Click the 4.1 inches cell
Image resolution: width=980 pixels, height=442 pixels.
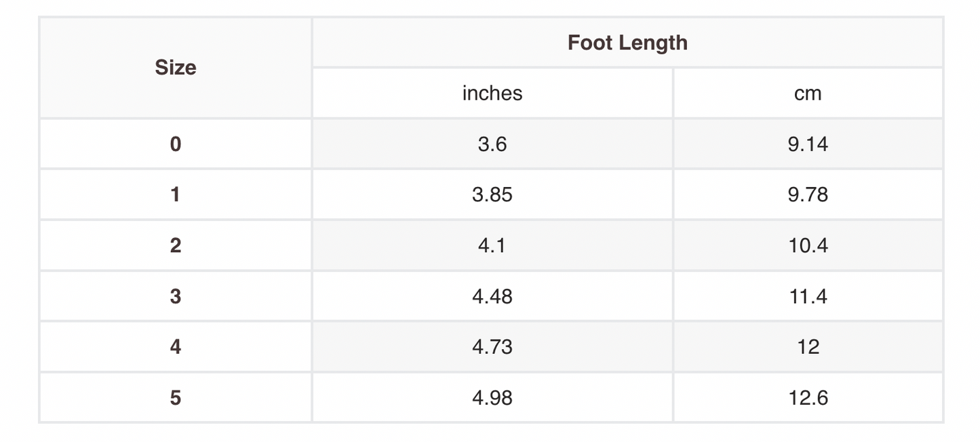pos(492,245)
